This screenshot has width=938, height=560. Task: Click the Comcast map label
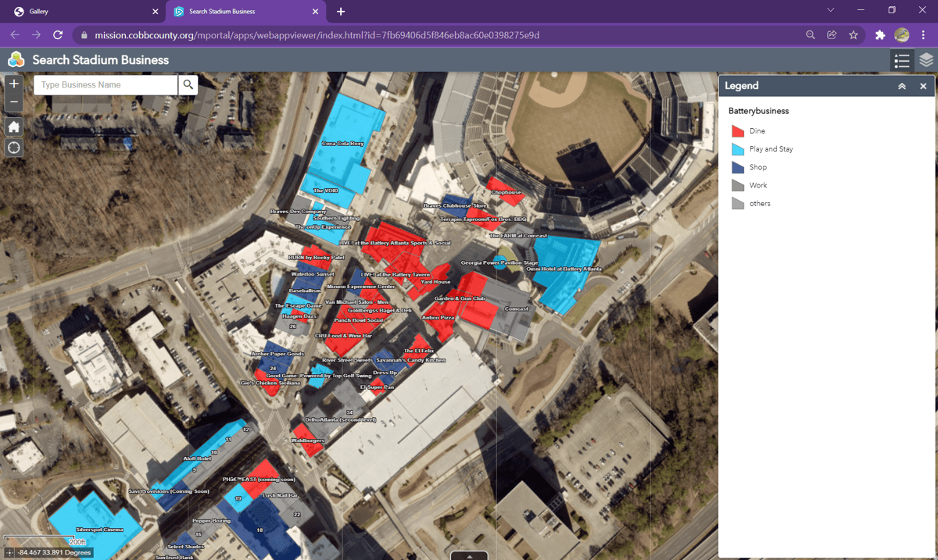tap(517, 309)
